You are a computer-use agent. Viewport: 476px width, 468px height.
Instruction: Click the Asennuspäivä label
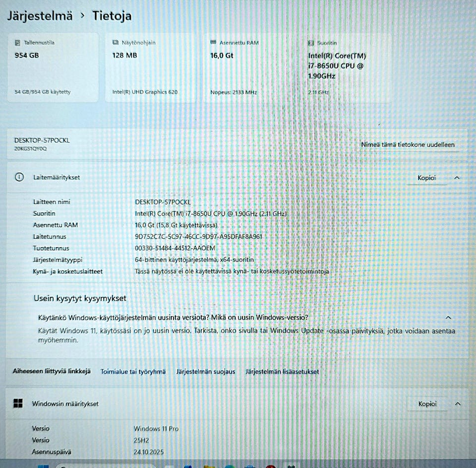[x=51, y=452]
